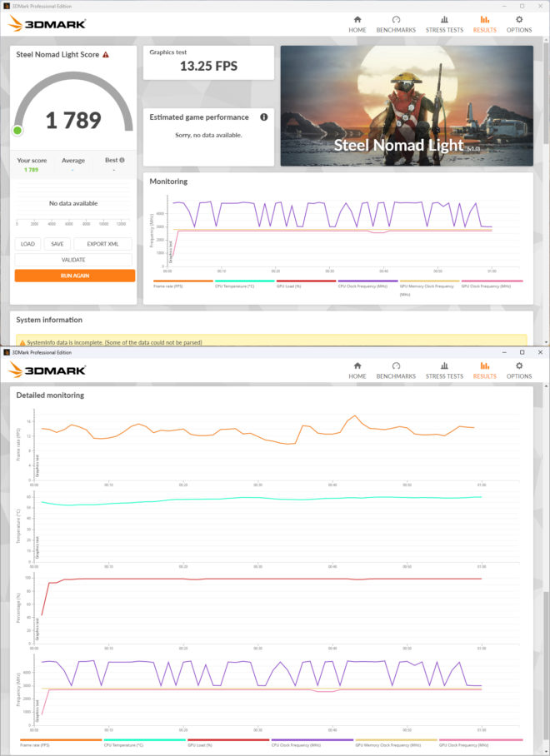Open OPTIONS gear in the top 3DMark window
This screenshot has width=550, height=756.
click(x=519, y=24)
